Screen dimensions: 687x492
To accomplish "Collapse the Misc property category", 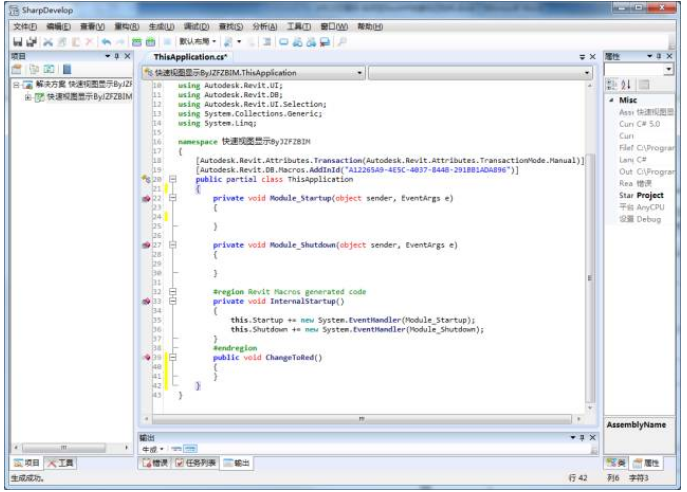I will 612,100.
